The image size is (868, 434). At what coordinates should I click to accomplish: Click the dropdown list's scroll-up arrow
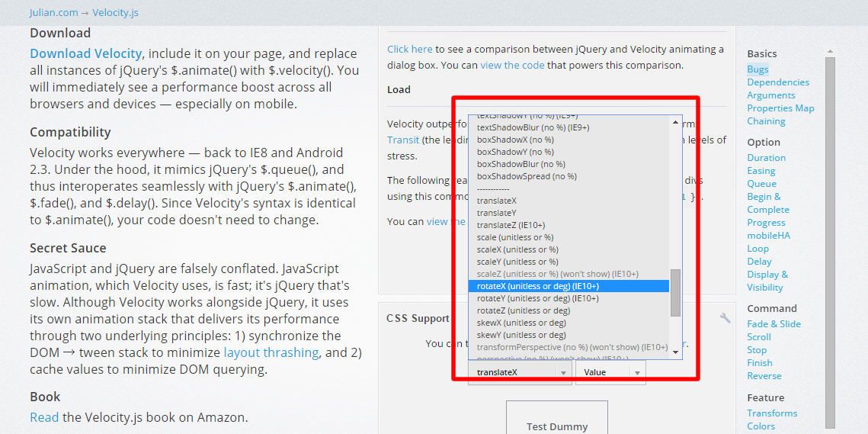point(675,122)
